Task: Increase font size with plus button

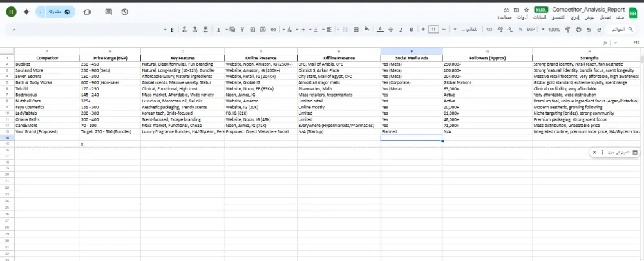Action: (x=423, y=30)
